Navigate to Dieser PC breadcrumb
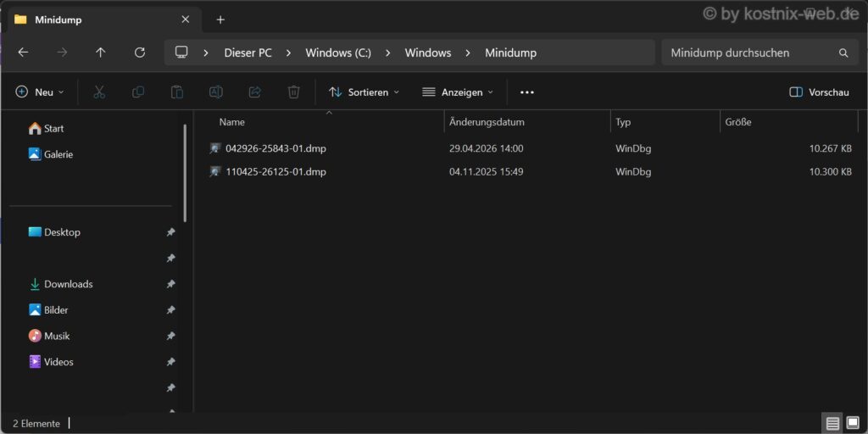 (248, 53)
